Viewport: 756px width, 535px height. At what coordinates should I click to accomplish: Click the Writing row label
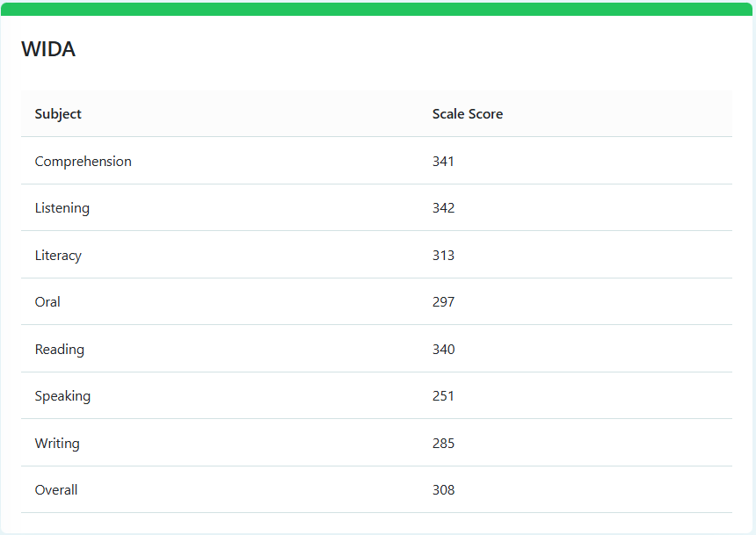(x=57, y=443)
